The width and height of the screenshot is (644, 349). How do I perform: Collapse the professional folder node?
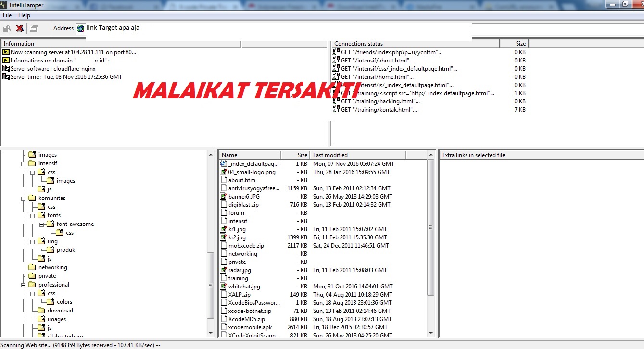(24, 285)
